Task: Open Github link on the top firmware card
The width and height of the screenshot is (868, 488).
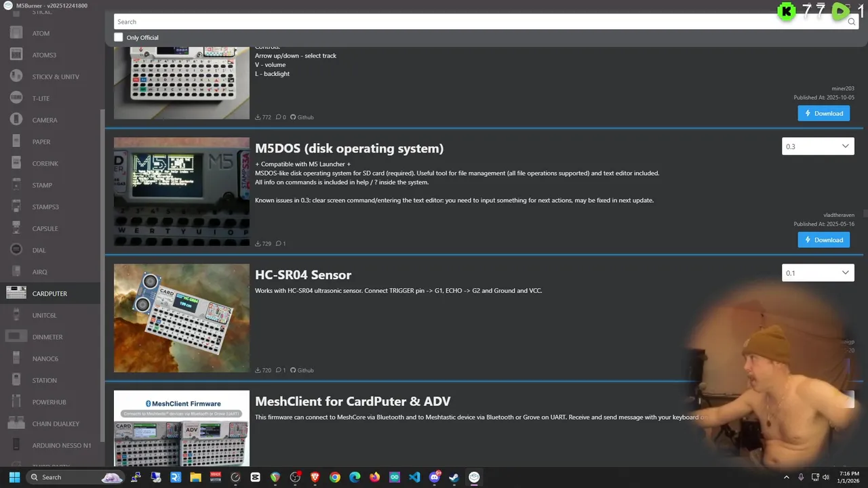Action: (x=302, y=117)
